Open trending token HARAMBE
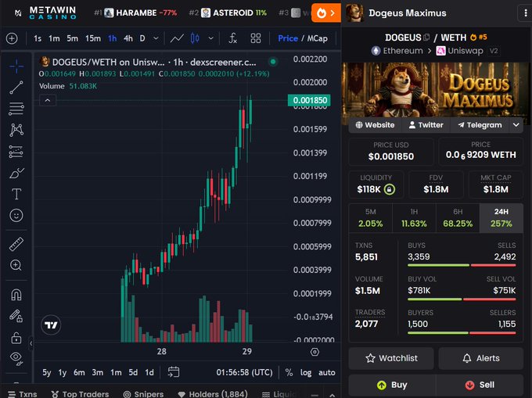The height and width of the screenshot is (398, 532). pyautogui.click(x=135, y=13)
